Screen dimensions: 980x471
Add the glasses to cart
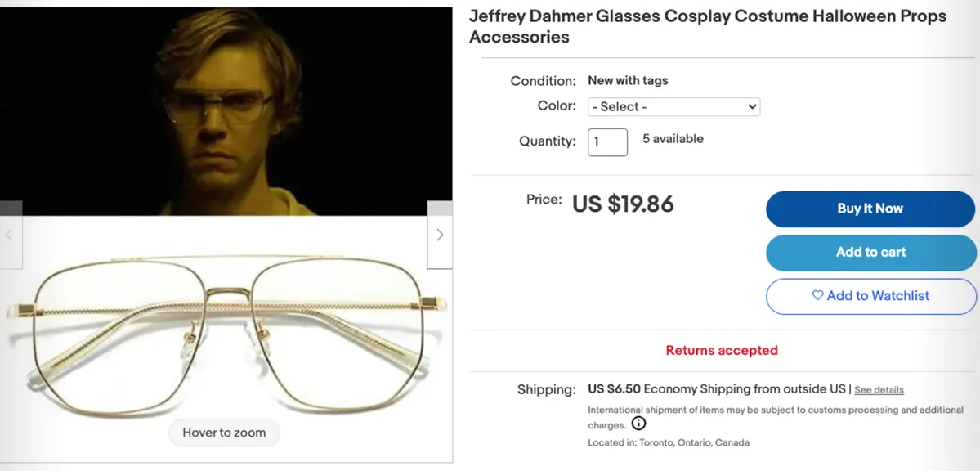pyautogui.click(x=870, y=253)
